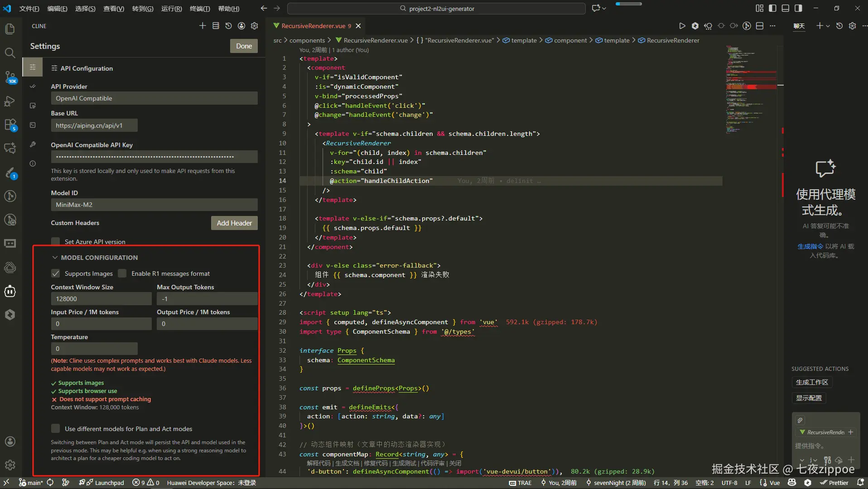
Task: Check Use different models for Plan and Act
Action: [56, 428]
